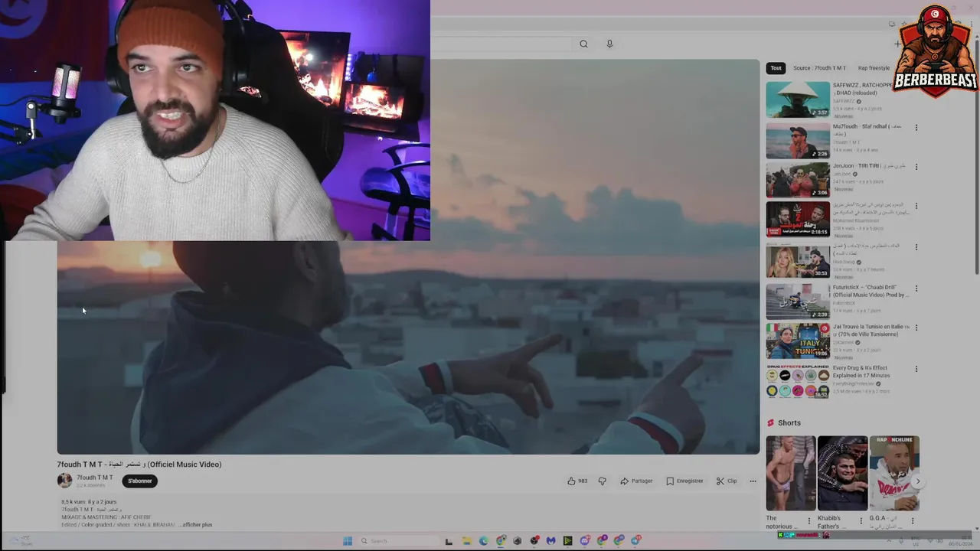Open the purple M app in taskbar
This screenshot has width=980, height=551.
550,541
